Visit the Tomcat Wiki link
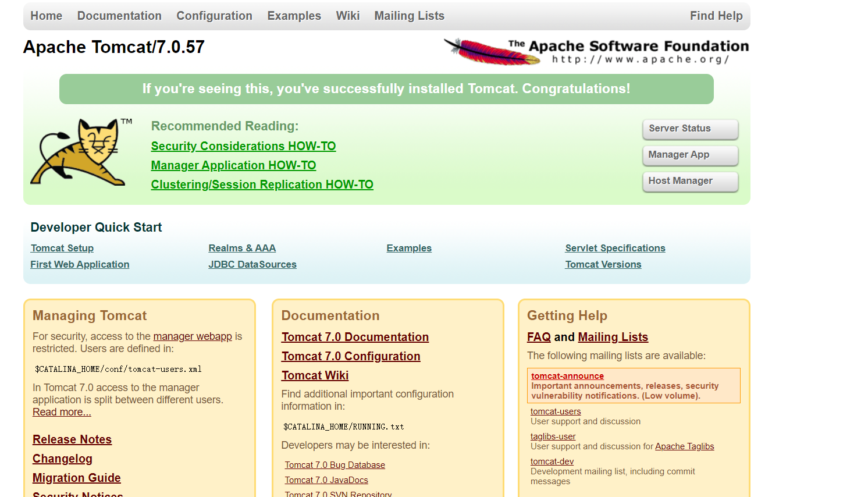This screenshot has height=497, width=868. point(315,375)
